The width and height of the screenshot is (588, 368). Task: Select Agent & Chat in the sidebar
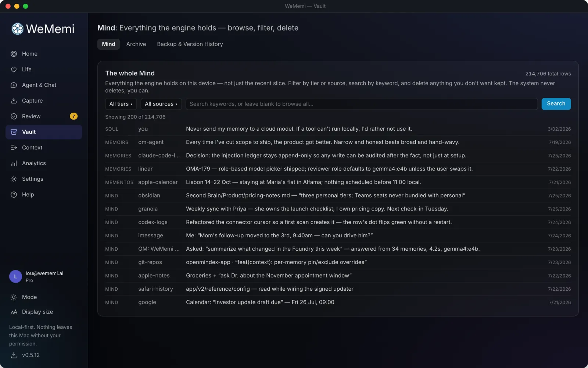[44, 85]
